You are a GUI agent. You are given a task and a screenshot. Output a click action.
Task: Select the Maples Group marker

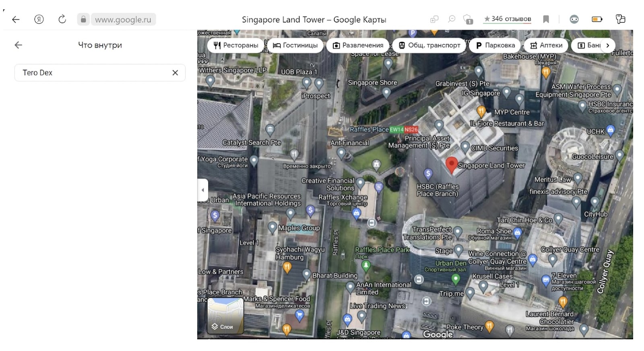[272, 228]
